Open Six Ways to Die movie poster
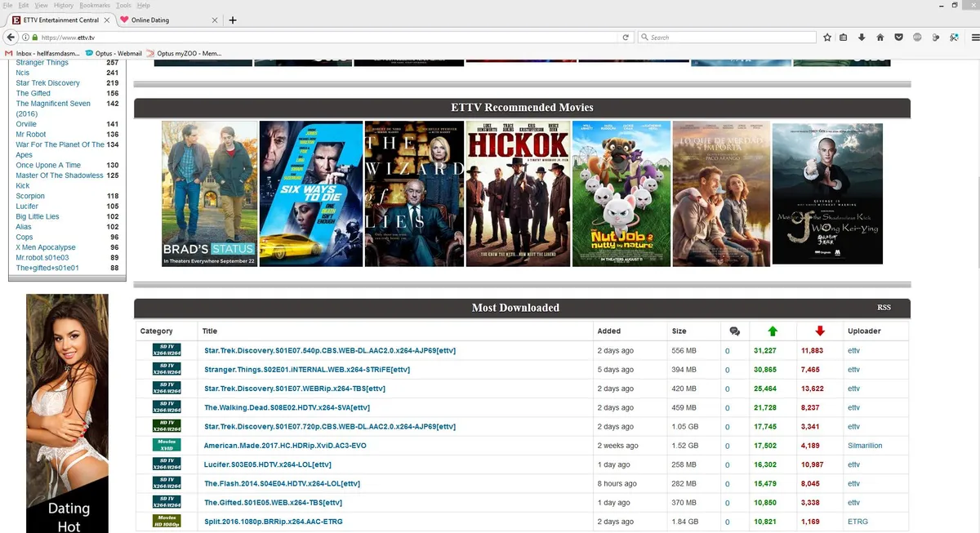 click(311, 193)
